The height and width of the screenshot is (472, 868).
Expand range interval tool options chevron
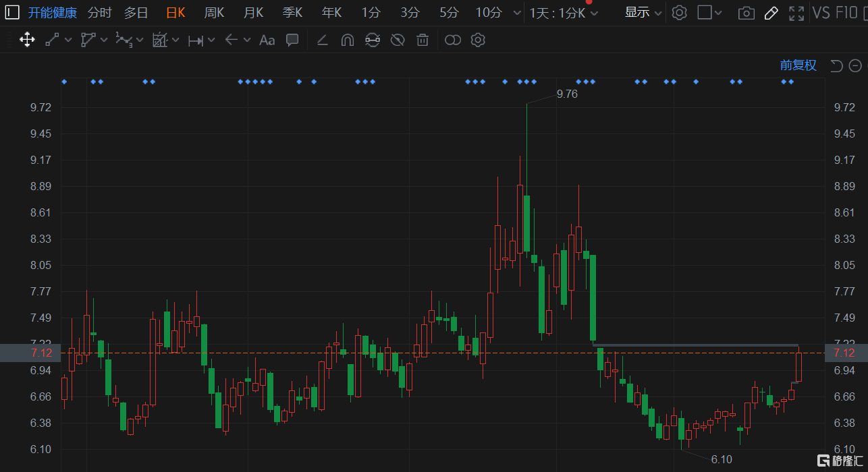pyautogui.click(x=211, y=40)
